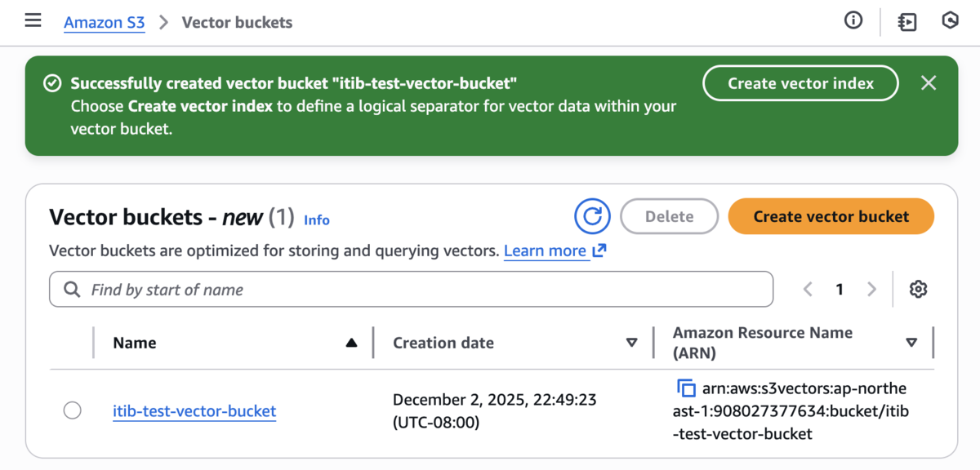
Task: Open the info panel icon in header
Action: pos(853,21)
